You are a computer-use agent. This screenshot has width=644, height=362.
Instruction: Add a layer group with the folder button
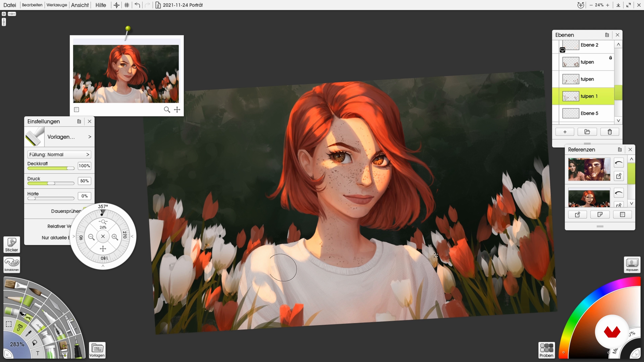point(587,132)
